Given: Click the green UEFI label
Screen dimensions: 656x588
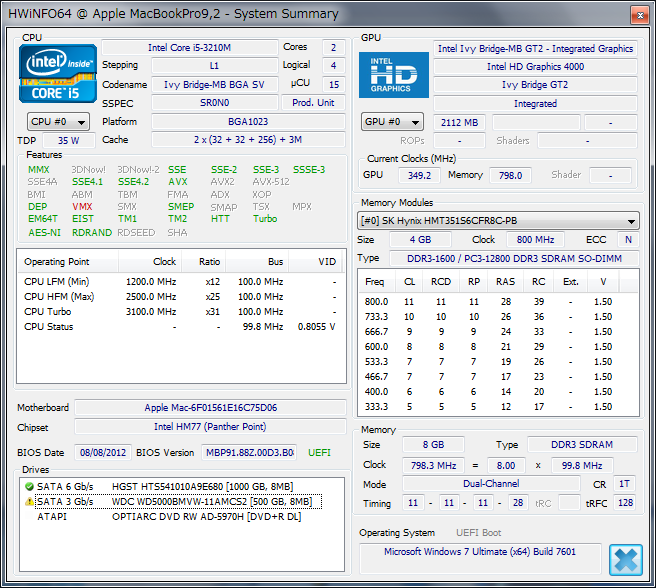Looking at the screenshot, I should click(319, 452).
